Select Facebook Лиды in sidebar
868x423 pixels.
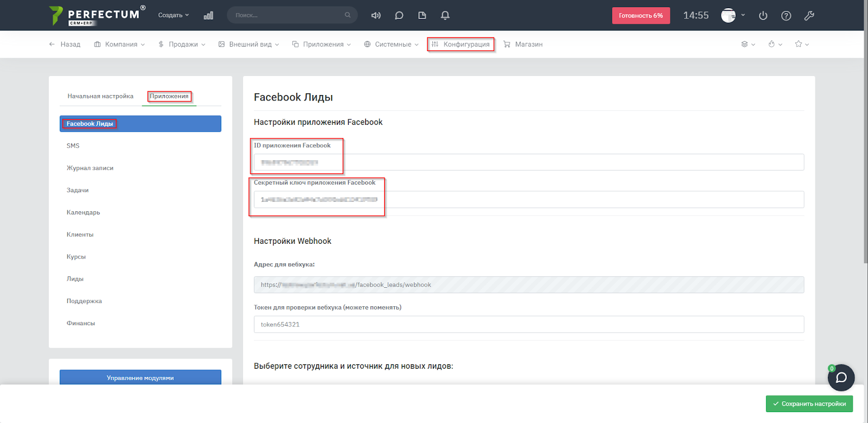pyautogui.click(x=141, y=124)
